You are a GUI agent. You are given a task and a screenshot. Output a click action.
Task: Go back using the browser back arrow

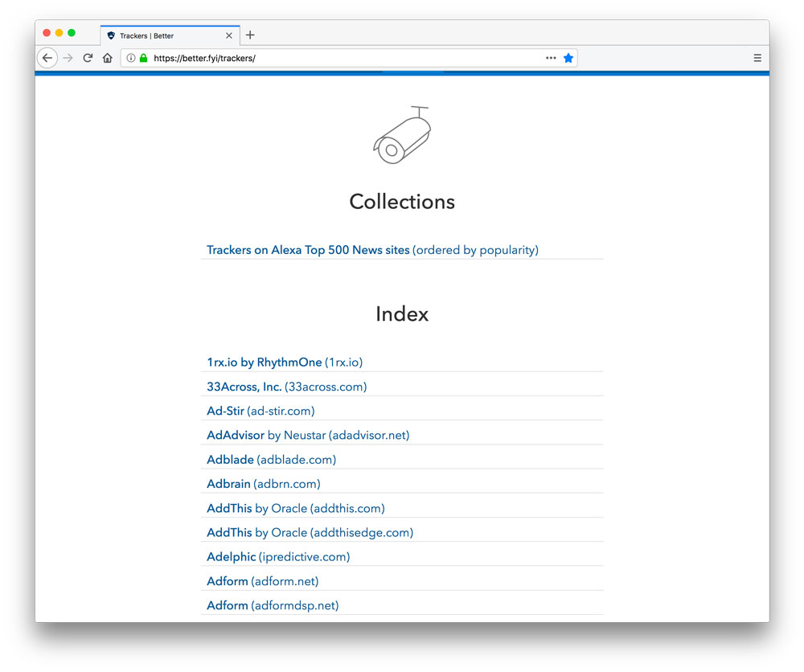click(47, 58)
